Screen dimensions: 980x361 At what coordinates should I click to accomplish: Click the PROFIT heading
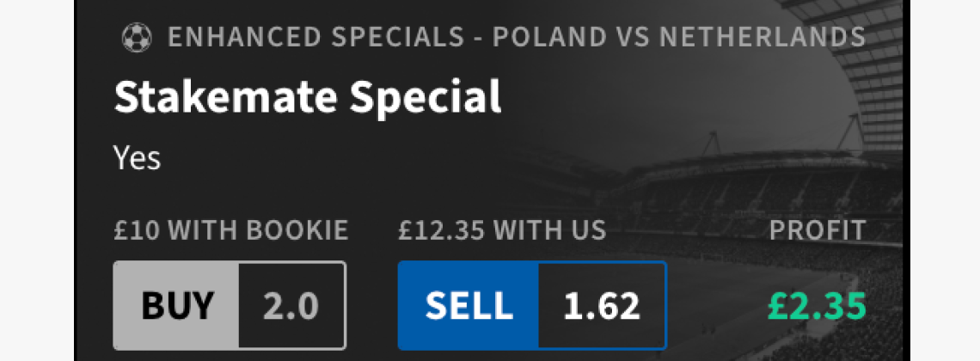click(x=817, y=230)
